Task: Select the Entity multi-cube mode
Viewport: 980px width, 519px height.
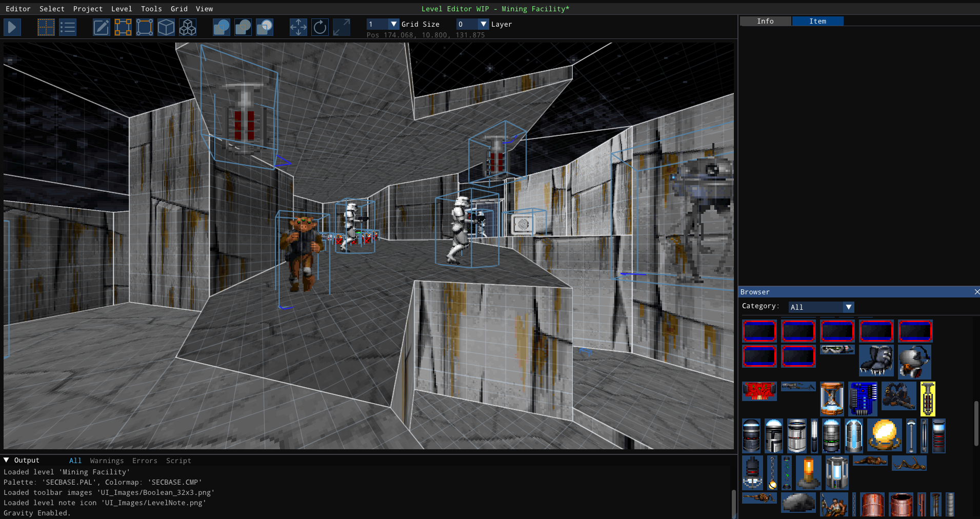Action: point(188,27)
